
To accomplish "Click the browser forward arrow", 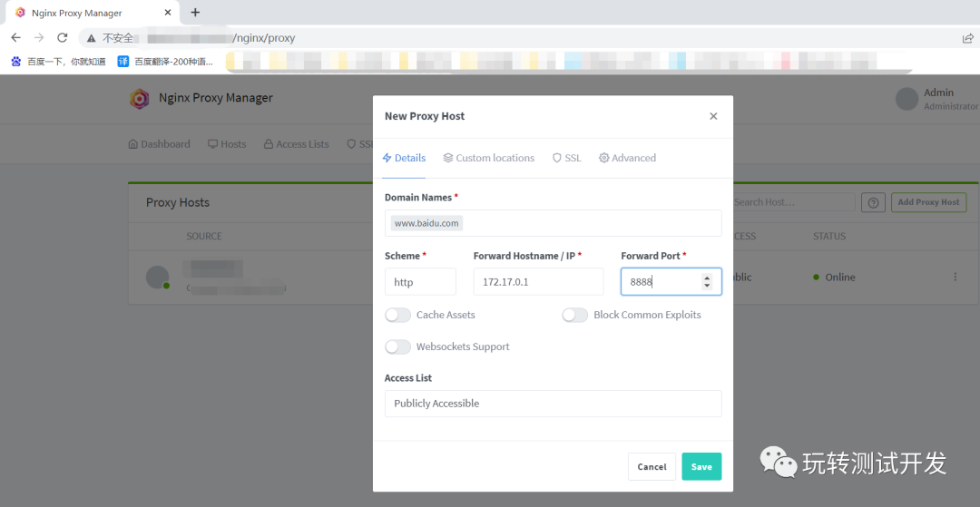I will pos(39,38).
